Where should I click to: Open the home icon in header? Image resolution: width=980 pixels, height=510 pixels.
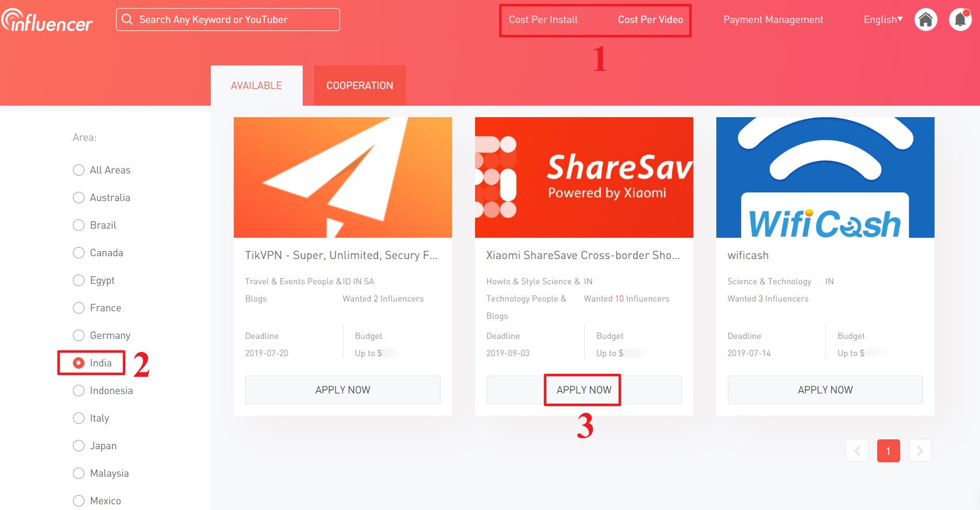click(x=926, y=20)
